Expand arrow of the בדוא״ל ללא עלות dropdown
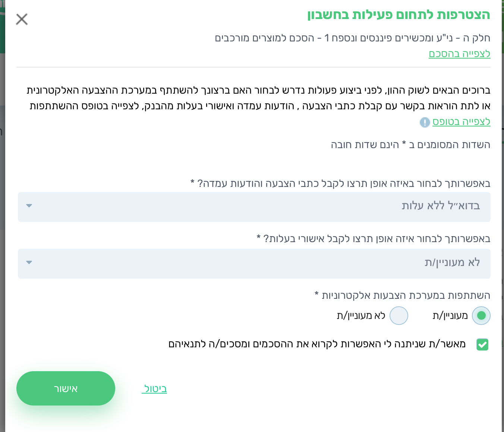Image resolution: width=504 pixels, height=432 pixels. pyautogui.click(x=29, y=206)
